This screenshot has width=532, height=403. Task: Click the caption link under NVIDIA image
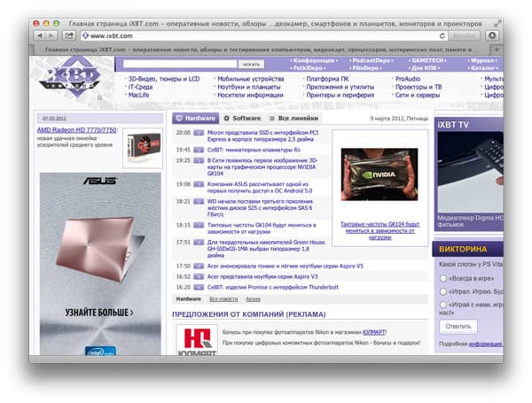(380, 231)
